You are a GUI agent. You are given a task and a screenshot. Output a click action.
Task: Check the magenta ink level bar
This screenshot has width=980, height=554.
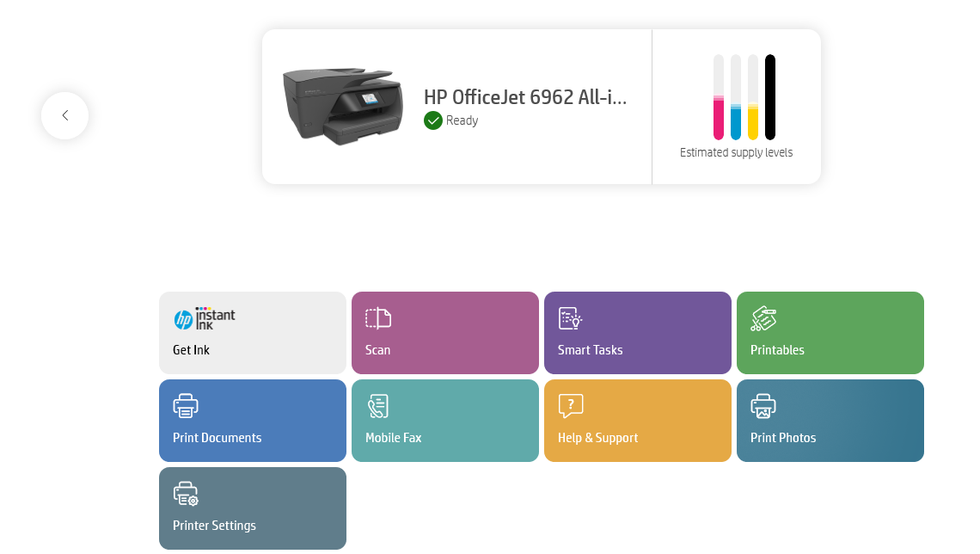pyautogui.click(x=718, y=97)
